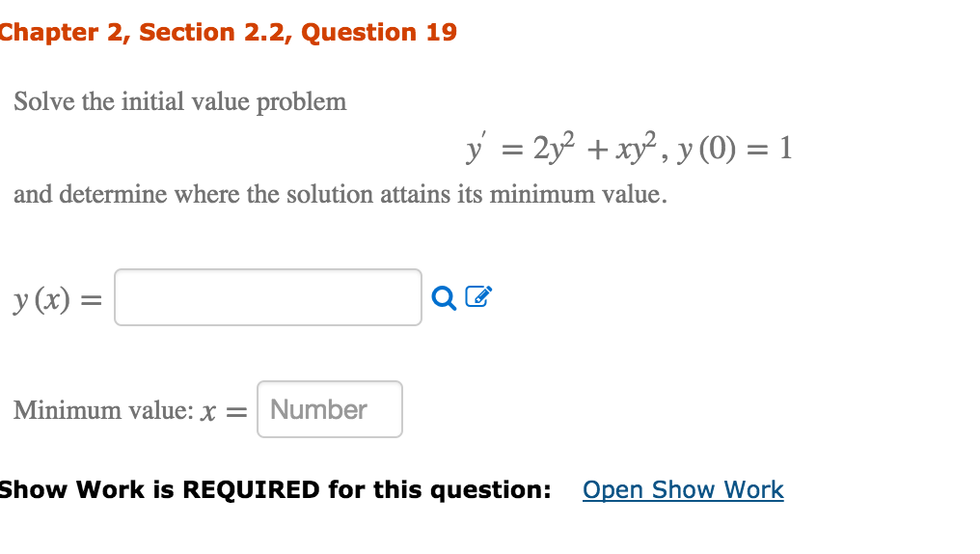The height and width of the screenshot is (554, 980).
Task: Click 'for this question:' bold text
Action: pos(440,489)
